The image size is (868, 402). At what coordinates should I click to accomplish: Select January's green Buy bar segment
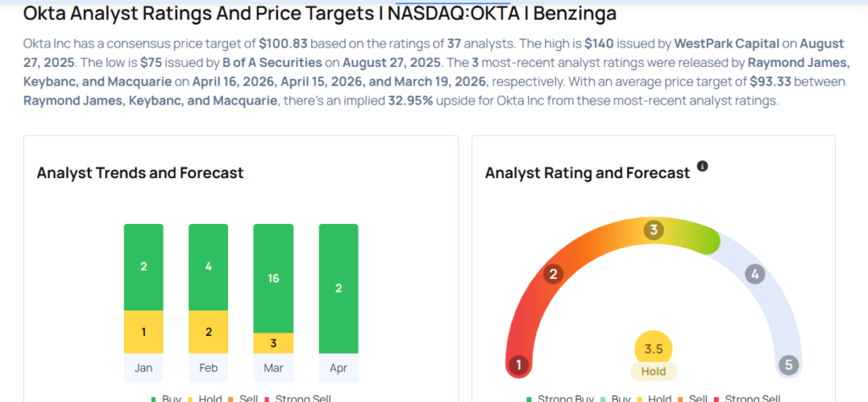tap(143, 266)
